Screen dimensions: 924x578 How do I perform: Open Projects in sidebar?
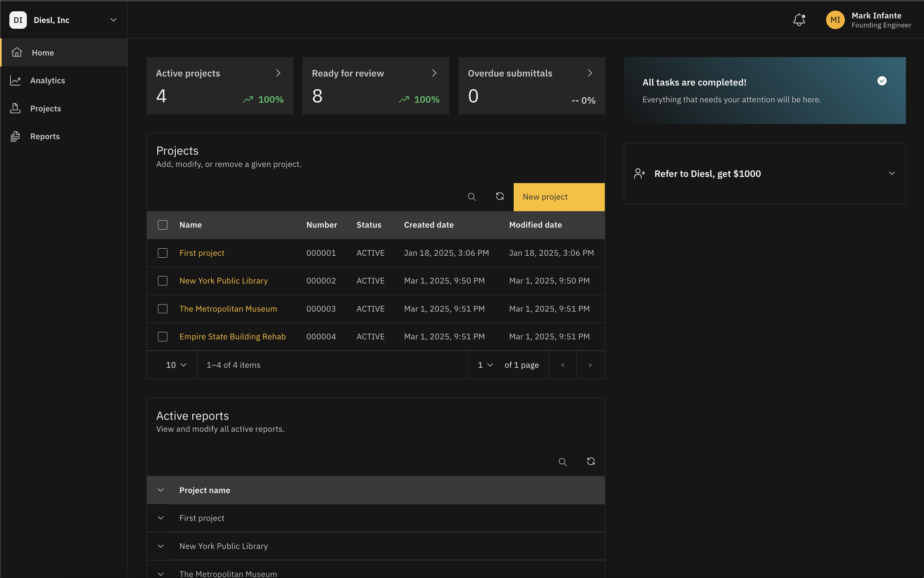coord(64,108)
